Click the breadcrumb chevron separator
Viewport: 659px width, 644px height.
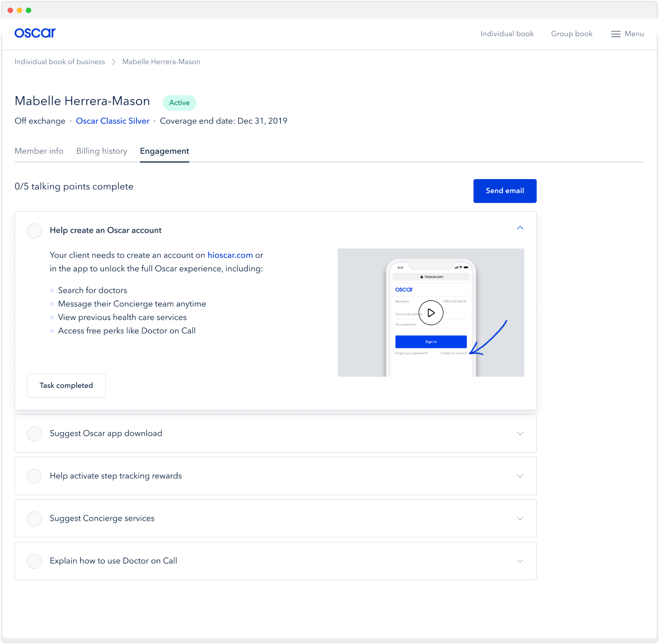coord(114,62)
